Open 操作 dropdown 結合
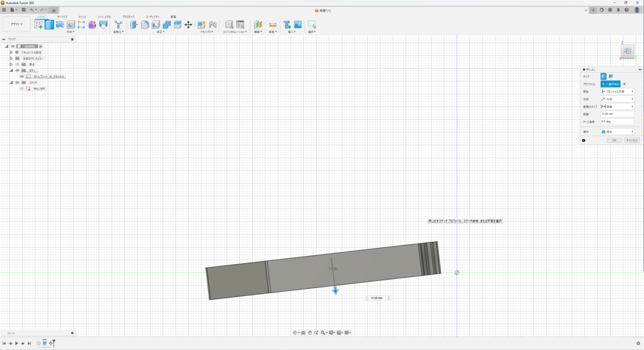The width and height of the screenshot is (644, 350). coord(618,132)
